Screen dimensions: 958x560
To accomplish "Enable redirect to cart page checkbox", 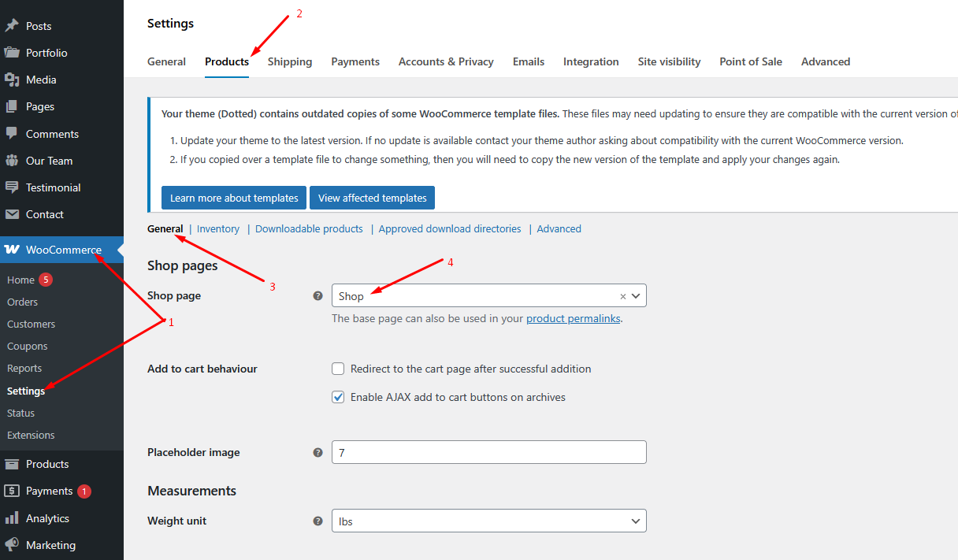I will pyautogui.click(x=339, y=369).
